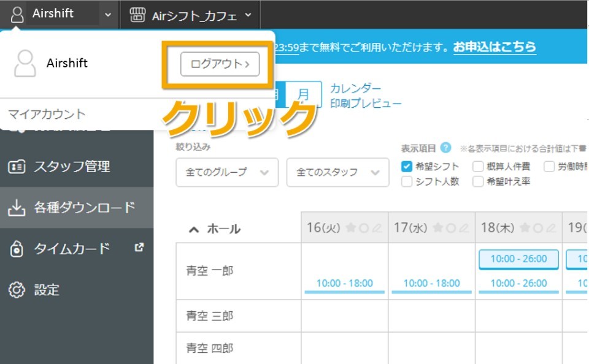Click the pencil icon in 17(水) column header

pyautogui.click(x=464, y=228)
